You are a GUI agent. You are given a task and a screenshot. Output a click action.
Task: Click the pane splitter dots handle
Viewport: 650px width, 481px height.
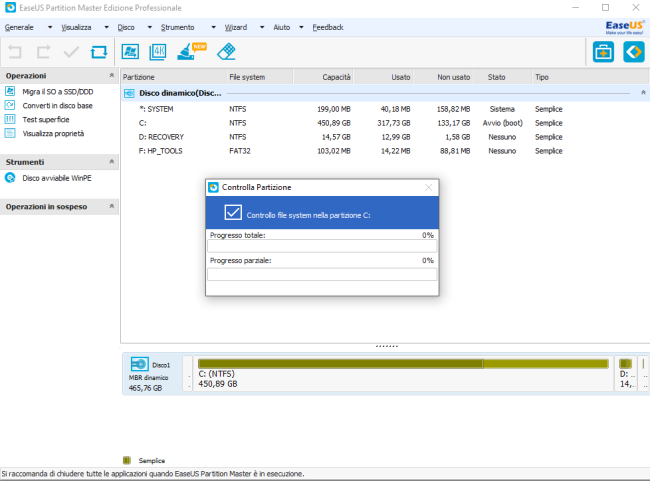(386, 346)
